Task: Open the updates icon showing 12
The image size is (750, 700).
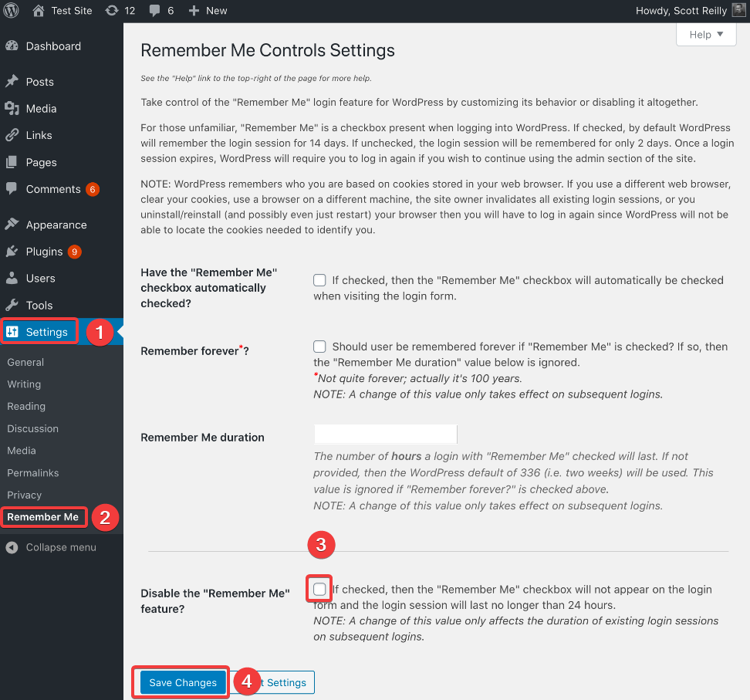Action: pos(112,11)
